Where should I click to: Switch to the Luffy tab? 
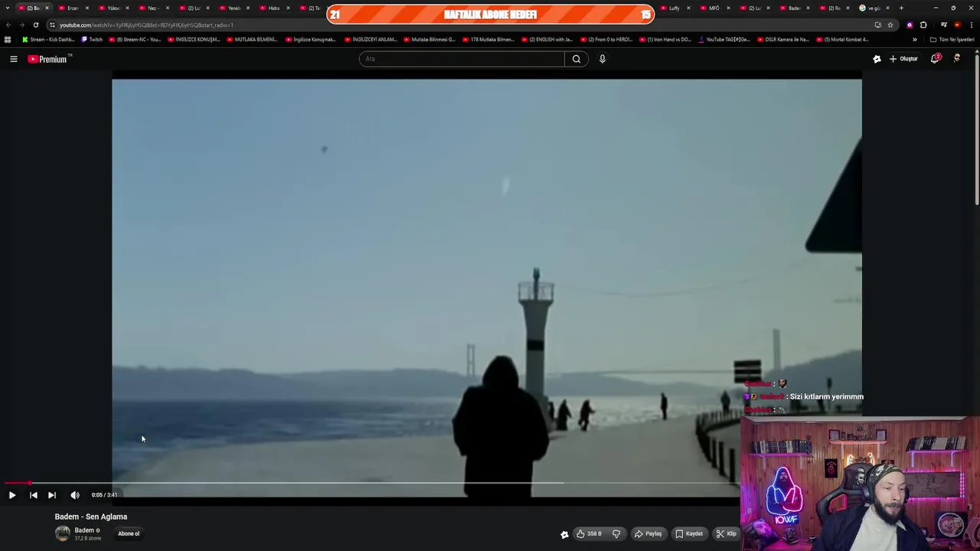[674, 8]
